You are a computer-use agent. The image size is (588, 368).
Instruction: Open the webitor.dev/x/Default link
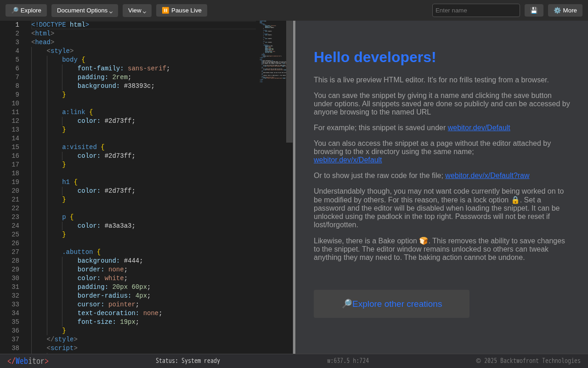(348, 160)
